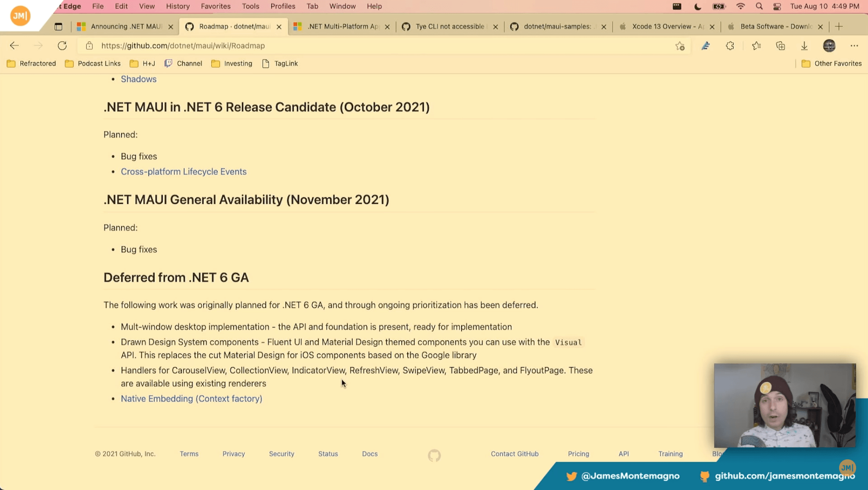Open the History menu
The image size is (868, 490).
click(178, 6)
